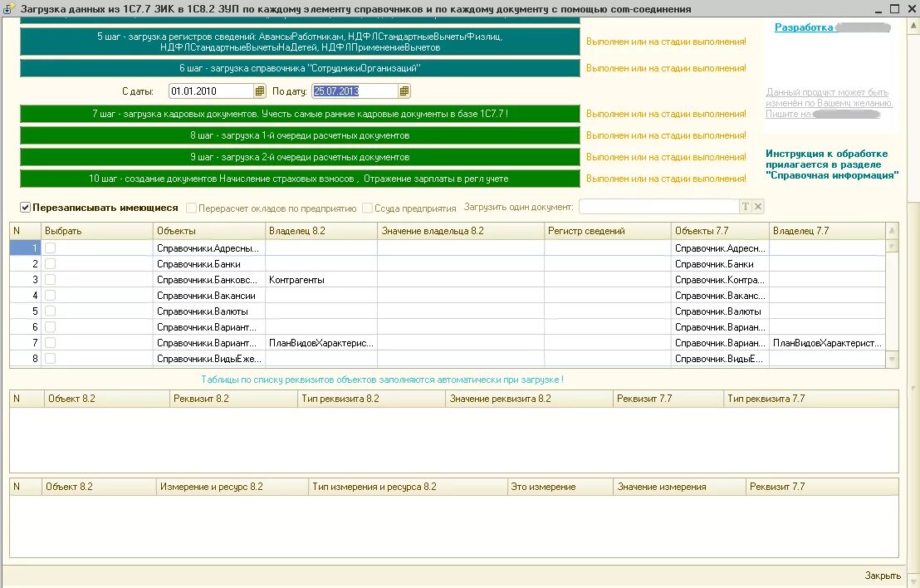
Task: Check the select box for Справочники.Вакансии row
Action: click(x=51, y=296)
